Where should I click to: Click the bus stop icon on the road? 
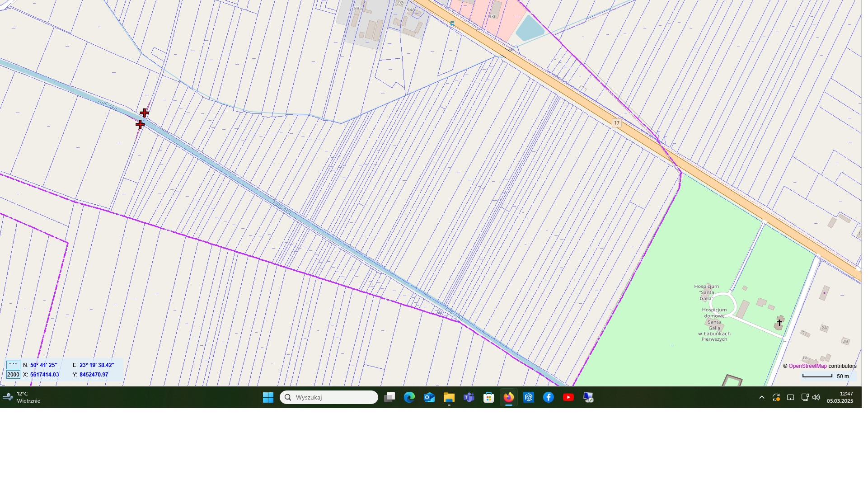(x=452, y=23)
